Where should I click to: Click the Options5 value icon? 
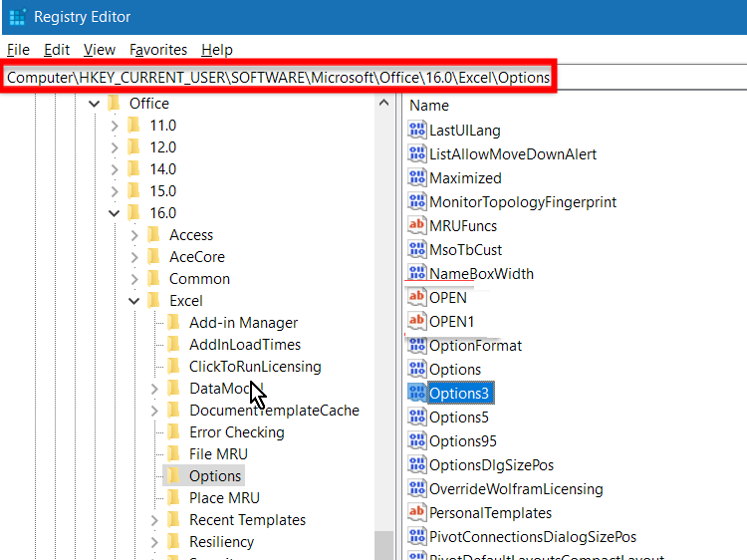click(417, 417)
